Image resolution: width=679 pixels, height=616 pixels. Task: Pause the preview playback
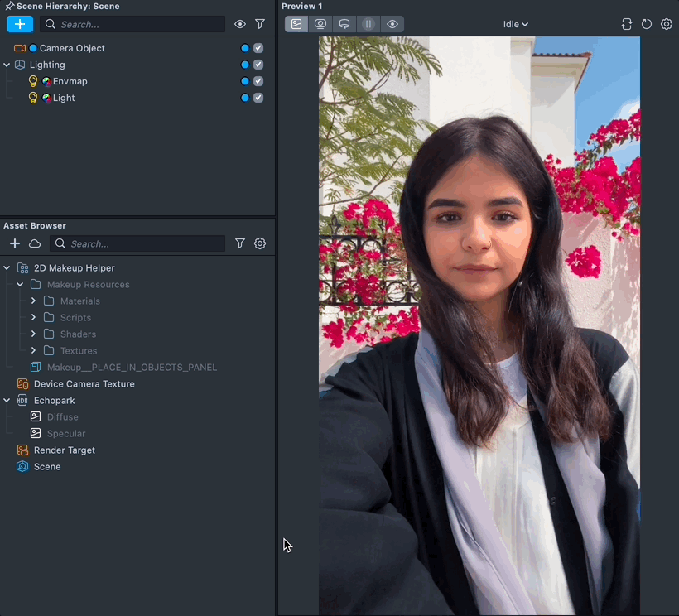pyautogui.click(x=368, y=24)
